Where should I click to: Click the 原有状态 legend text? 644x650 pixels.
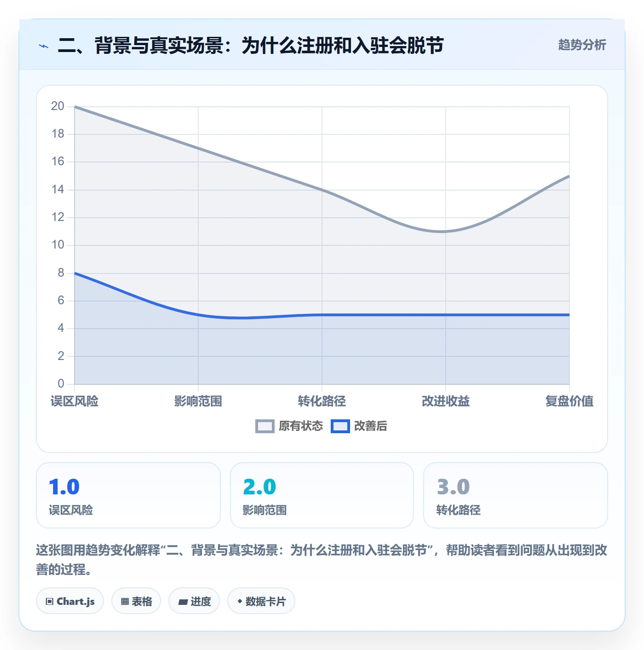(x=301, y=426)
